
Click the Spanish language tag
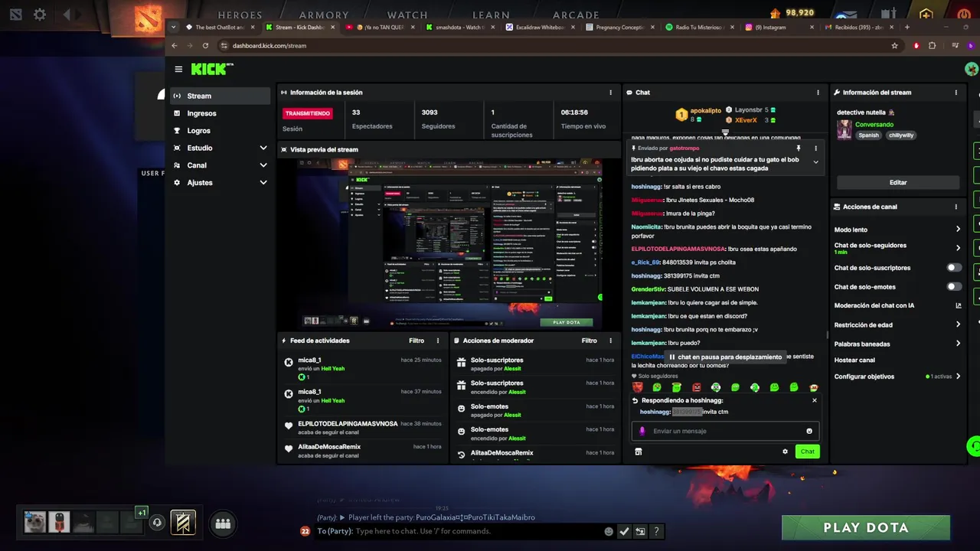[868, 135]
